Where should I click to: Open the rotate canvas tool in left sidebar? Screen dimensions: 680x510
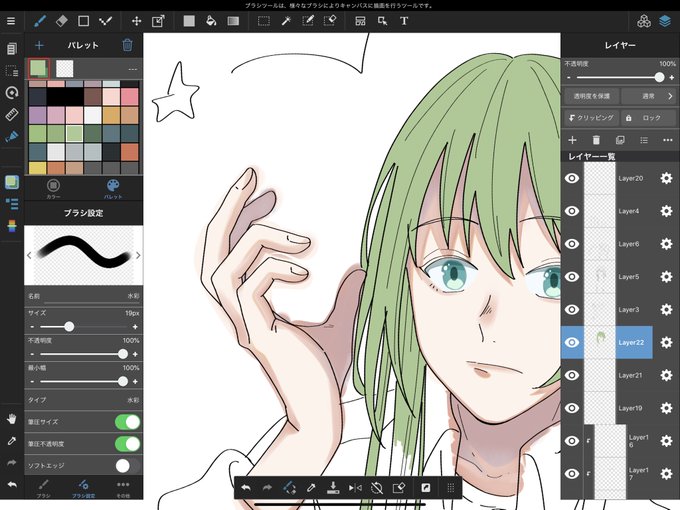(12, 92)
